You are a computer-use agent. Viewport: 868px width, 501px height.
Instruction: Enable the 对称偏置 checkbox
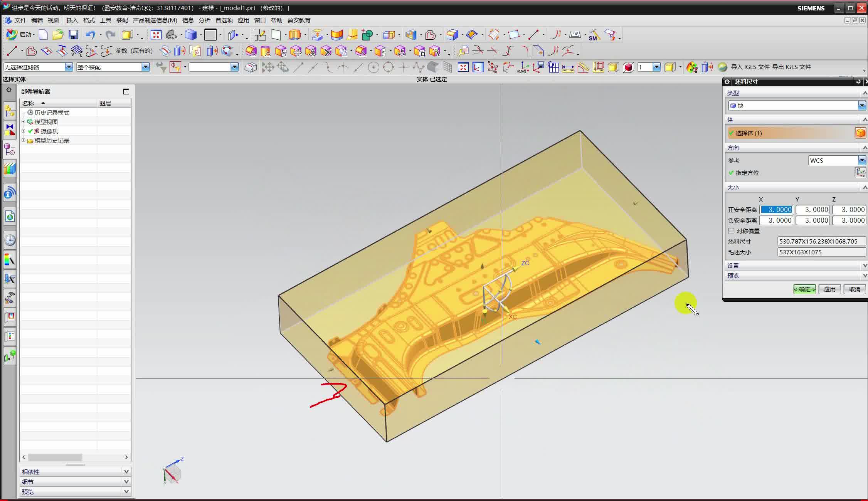coord(731,231)
